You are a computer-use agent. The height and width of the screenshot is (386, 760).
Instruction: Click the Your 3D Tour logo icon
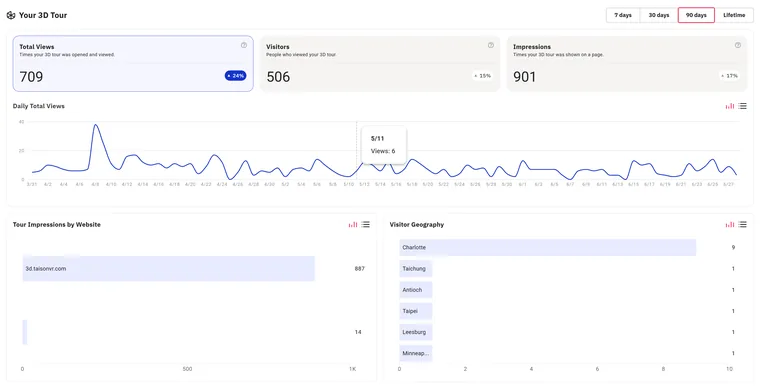tap(11, 15)
